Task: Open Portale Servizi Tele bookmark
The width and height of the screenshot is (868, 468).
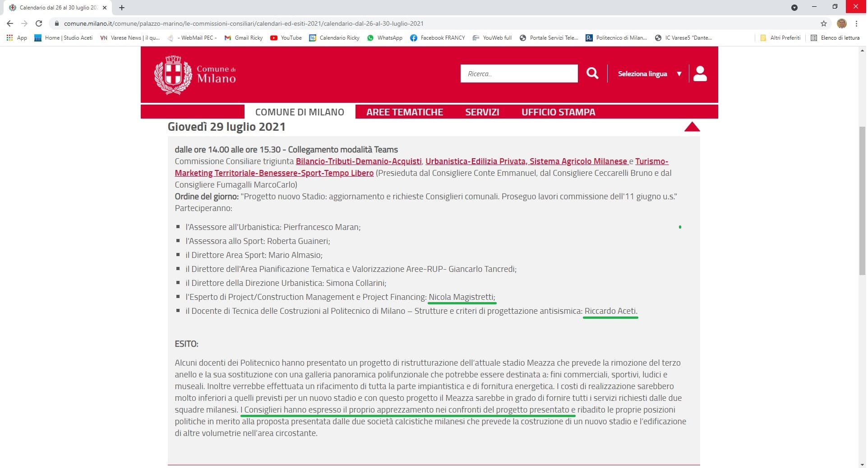Action: [549, 38]
